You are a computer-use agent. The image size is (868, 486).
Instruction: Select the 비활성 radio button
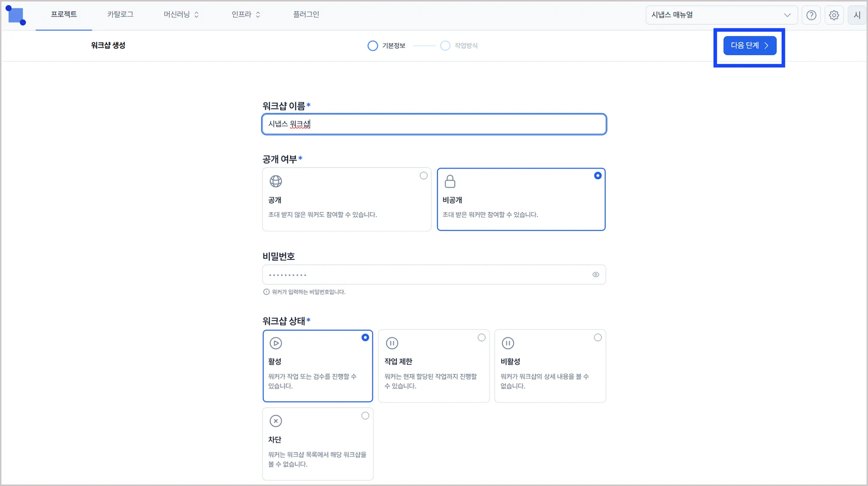point(598,338)
